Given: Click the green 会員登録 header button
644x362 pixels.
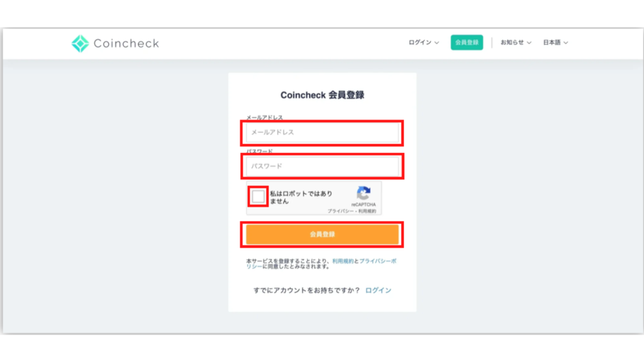Looking at the screenshot, I should coord(467,42).
